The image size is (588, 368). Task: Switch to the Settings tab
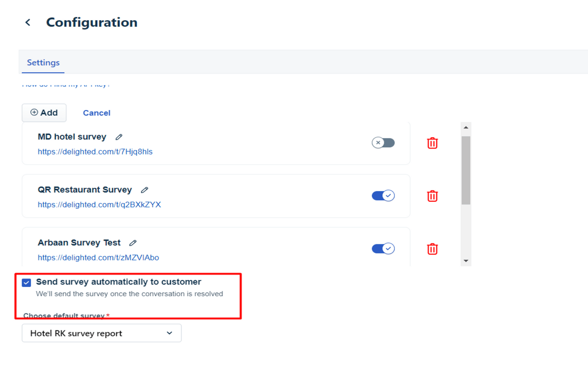click(x=43, y=62)
